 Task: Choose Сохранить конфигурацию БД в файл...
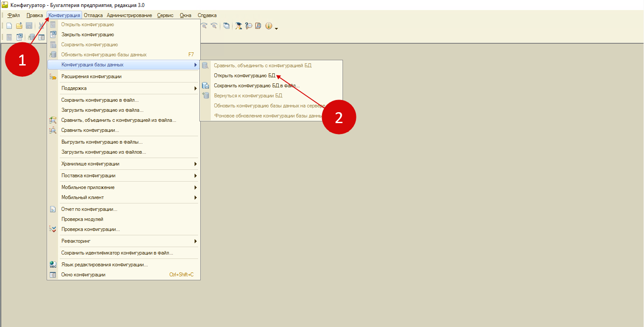click(271, 86)
